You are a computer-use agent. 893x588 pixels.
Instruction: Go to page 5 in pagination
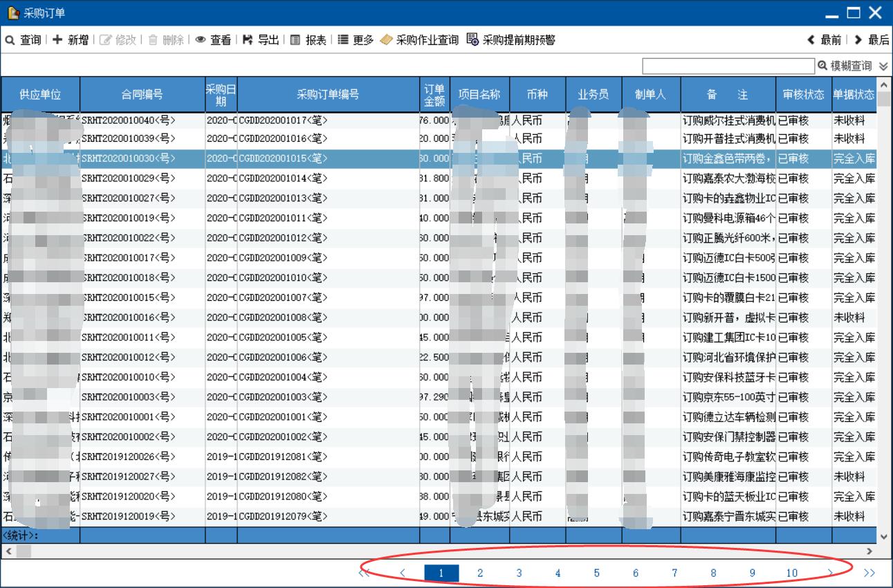click(596, 573)
